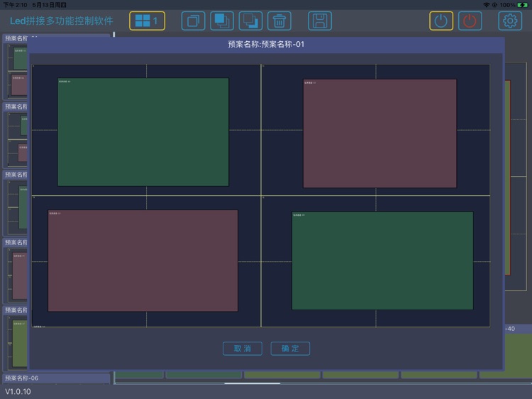Click the horizontal scrollbar at the bottom

(x=253, y=383)
